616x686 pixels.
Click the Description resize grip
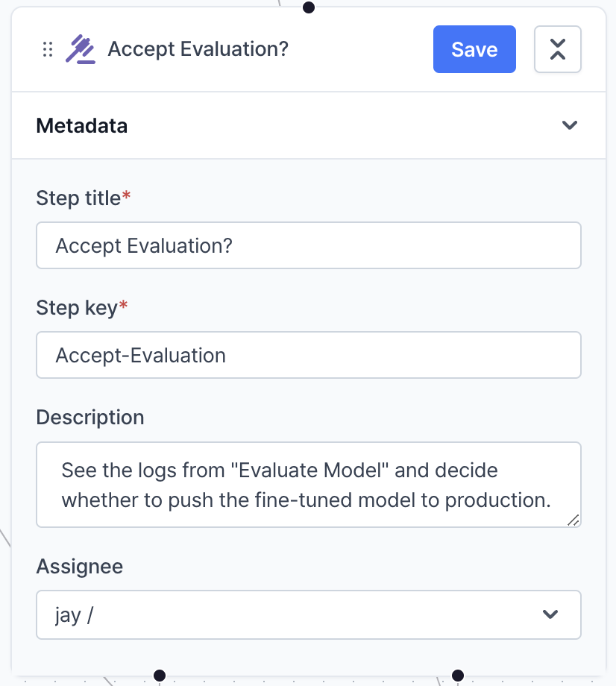pos(573,520)
